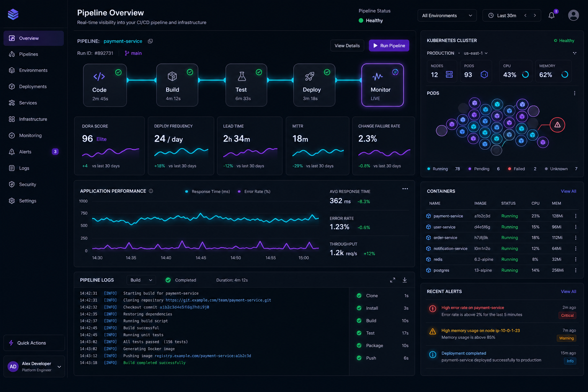Click the notification bell icon
Image resolution: width=588 pixels, height=392 pixels.
551,16
